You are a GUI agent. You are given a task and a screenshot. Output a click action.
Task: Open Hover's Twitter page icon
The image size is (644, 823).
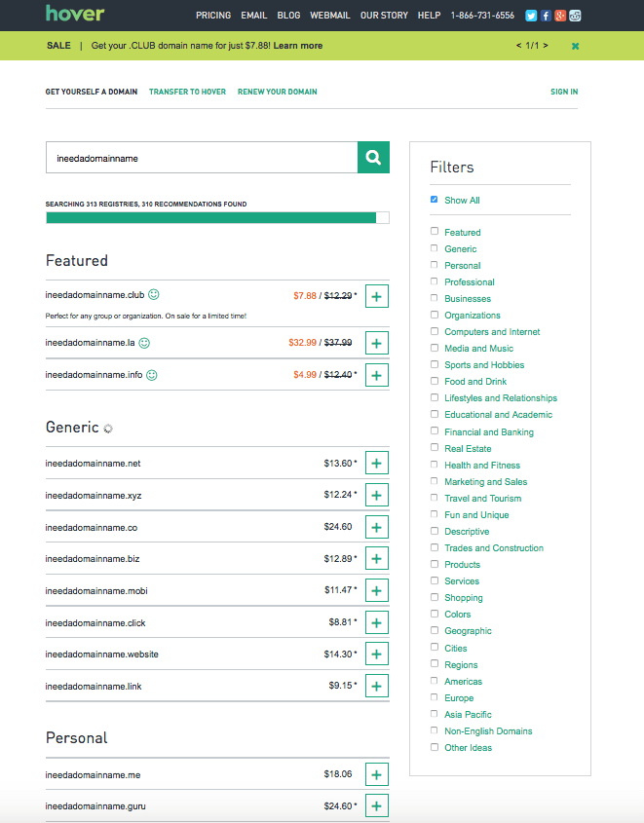coord(531,16)
